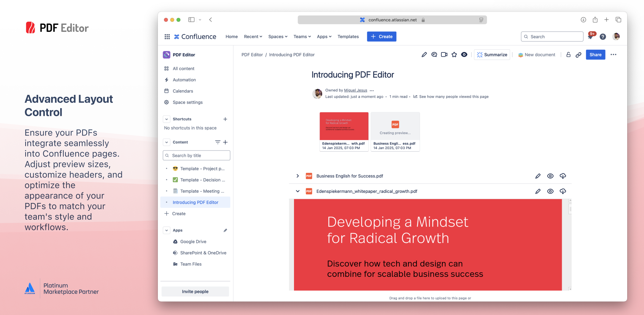Click New document
The image size is (644, 315).
[x=537, y=55]
